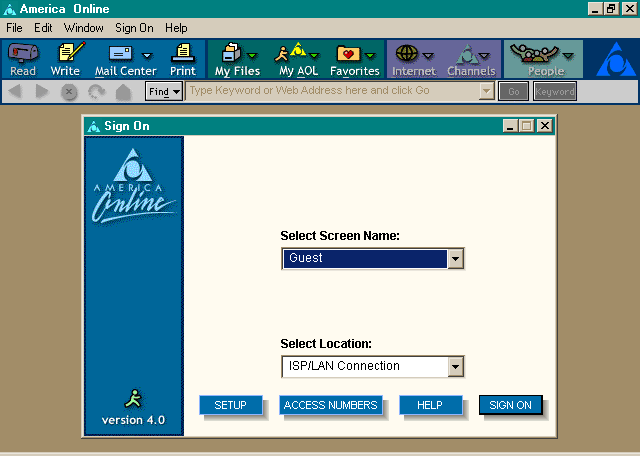Open the Sign On menu
Screen dimensions: 640x456
click(x=134, y=28)
